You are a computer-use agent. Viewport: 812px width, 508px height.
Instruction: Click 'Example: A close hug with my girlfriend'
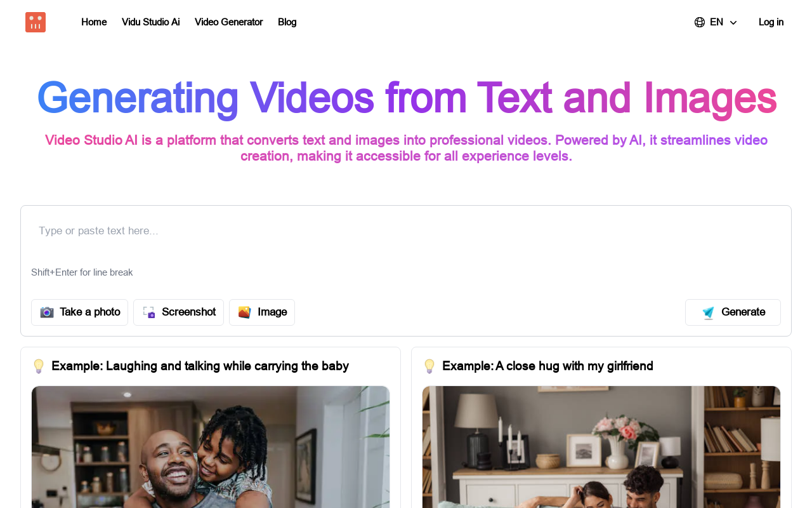click(547, 366)
